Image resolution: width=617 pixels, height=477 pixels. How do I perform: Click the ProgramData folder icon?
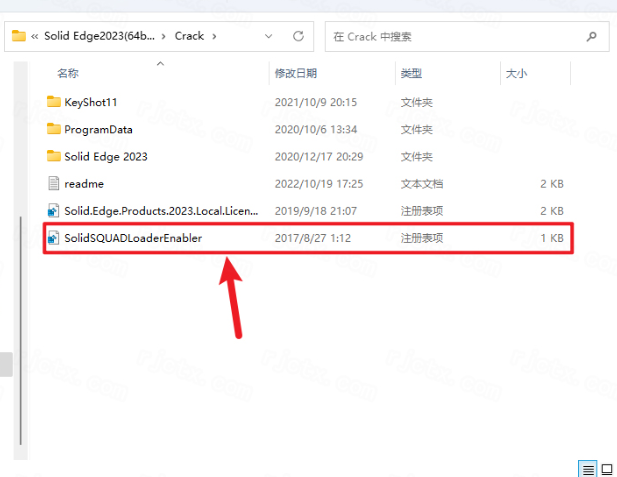pos(55,129)
